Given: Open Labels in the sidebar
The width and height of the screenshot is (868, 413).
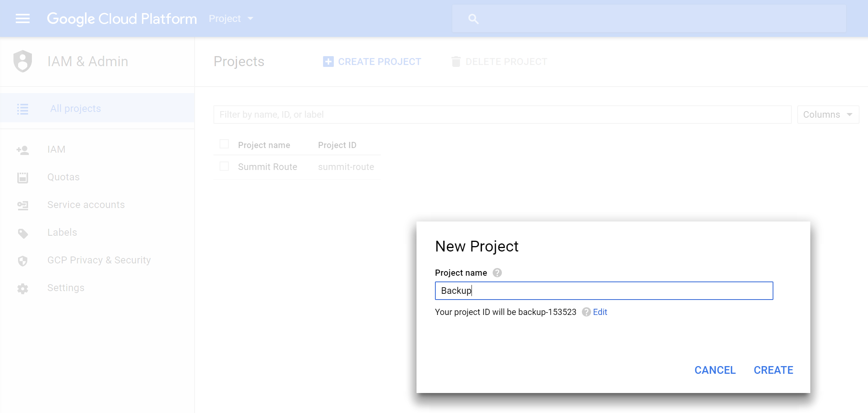Looking at the screenshot, I should pyautogui.click(x=62, y=232).
